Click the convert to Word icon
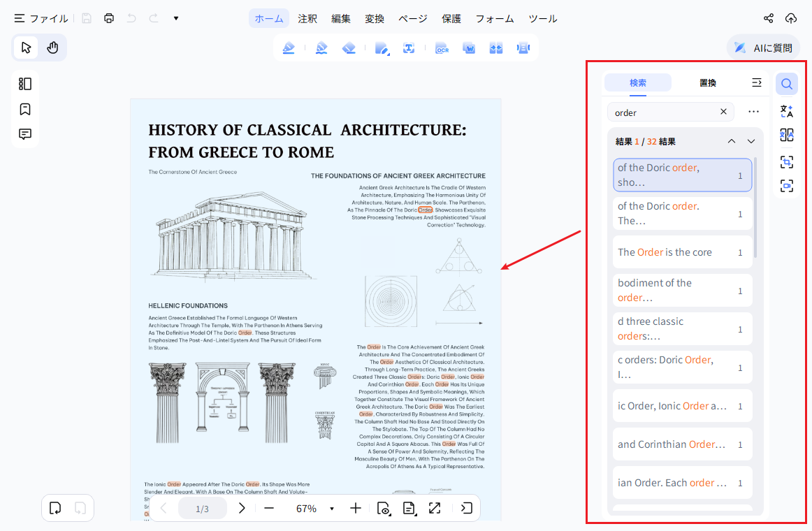The image size is (812, 531). coord(469,48)
